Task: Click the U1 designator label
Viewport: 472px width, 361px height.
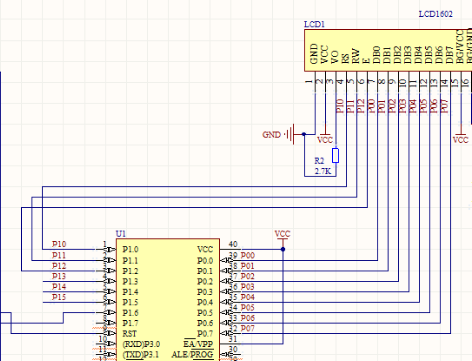Action: [121, 234]
